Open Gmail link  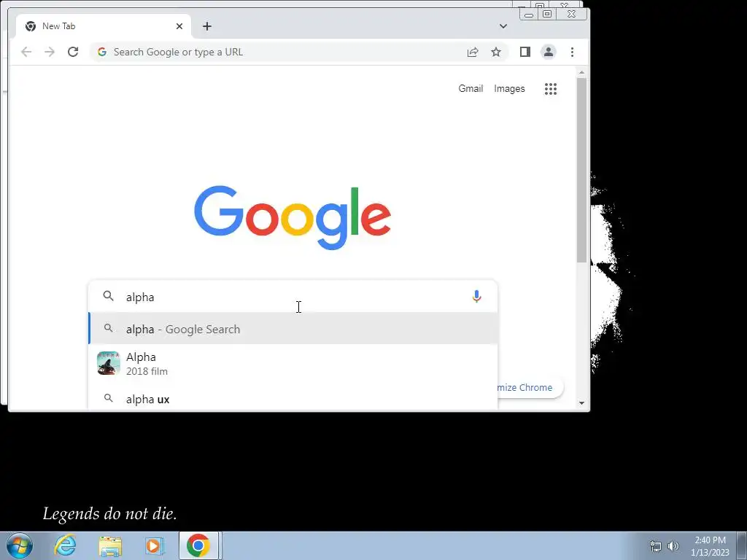click(471, 88)
